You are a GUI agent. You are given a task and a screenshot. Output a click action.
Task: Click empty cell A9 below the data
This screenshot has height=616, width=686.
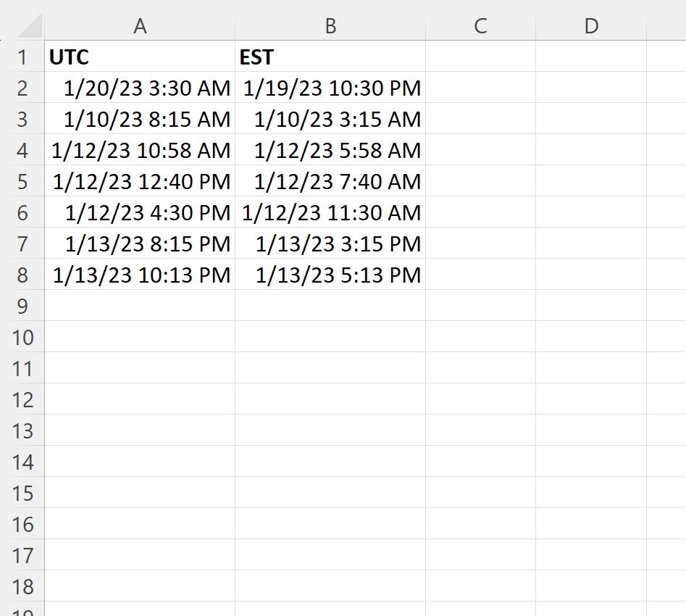(x=140, y=306)
